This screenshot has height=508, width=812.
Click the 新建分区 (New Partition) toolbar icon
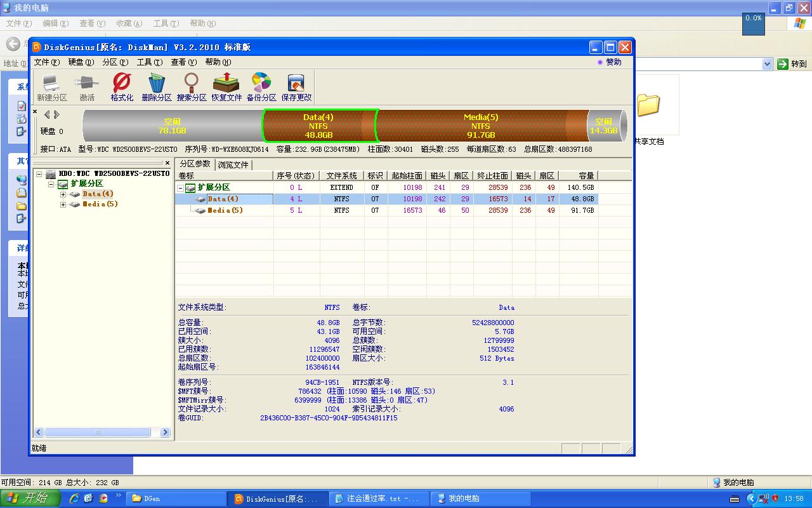51,87
